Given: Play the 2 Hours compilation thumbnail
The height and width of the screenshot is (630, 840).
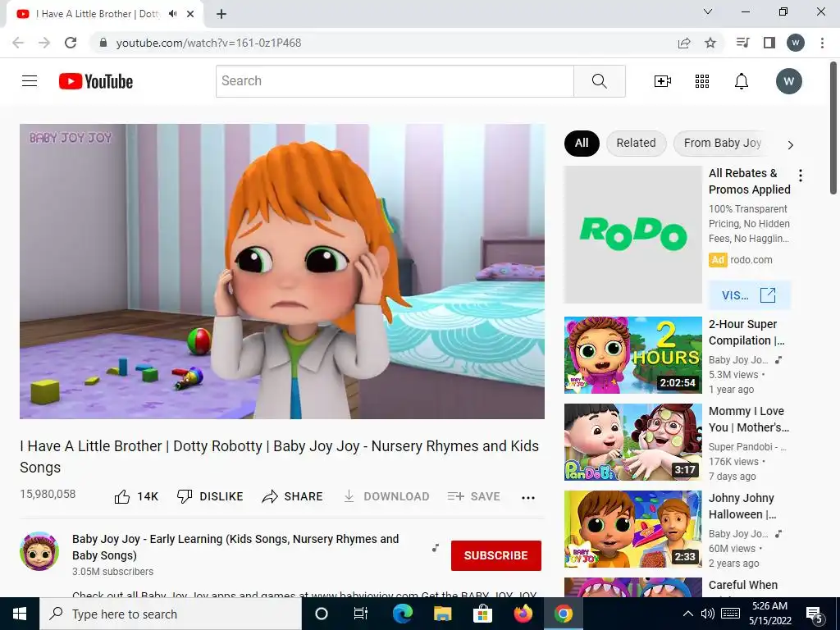Looking at the screenshot, I should 632,355.
